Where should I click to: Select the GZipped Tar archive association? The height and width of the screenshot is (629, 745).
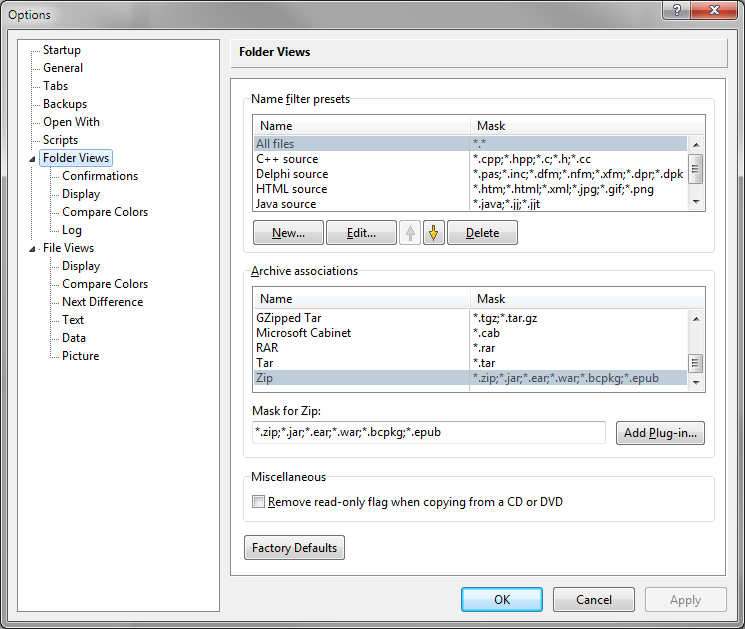pos(470,318)
